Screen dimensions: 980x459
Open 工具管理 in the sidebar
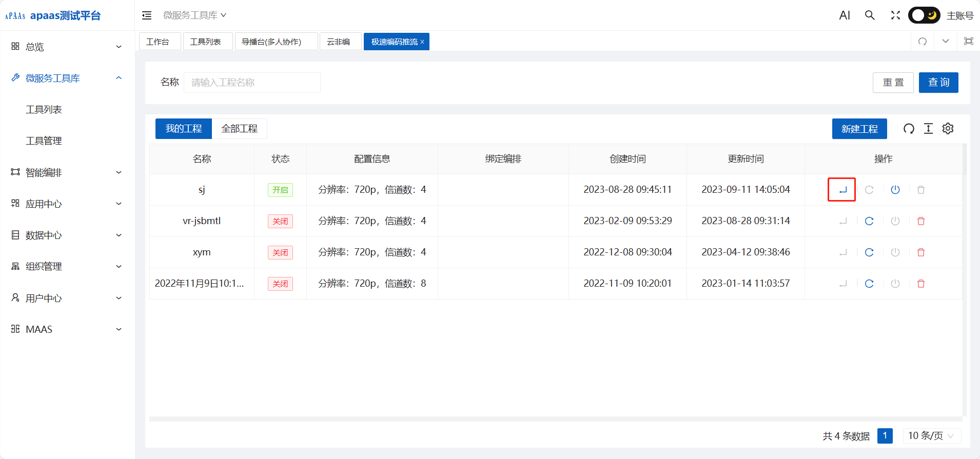coord(44,141)
